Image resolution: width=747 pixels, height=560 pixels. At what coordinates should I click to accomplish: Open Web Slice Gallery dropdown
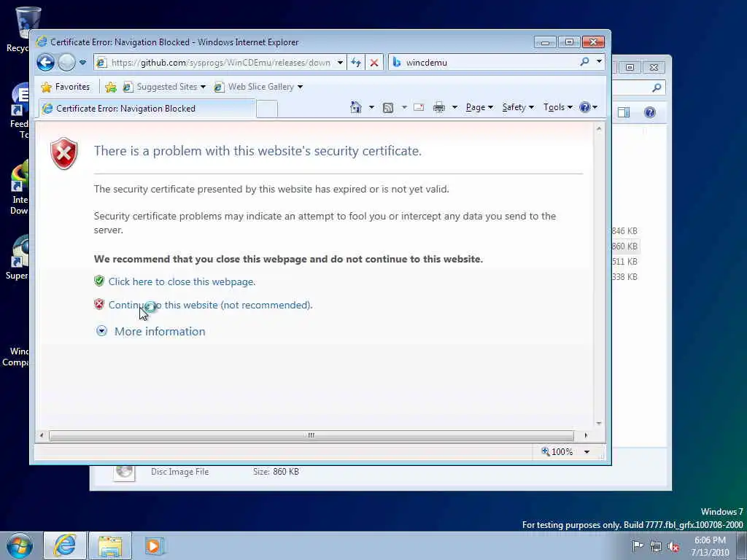click(258, 87)
